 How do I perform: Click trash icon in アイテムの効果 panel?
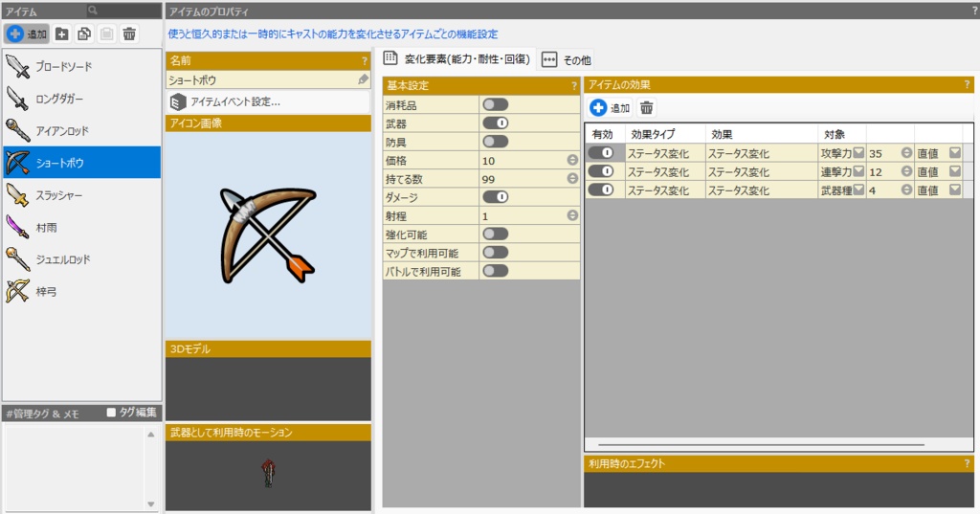[647, 107]
